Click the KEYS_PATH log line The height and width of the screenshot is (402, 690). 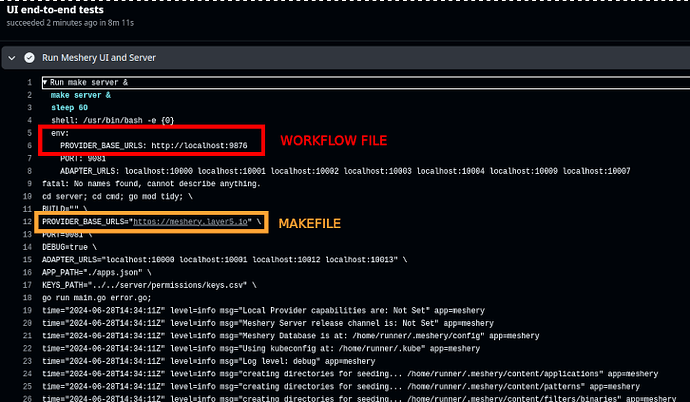(x=149, y=285)
